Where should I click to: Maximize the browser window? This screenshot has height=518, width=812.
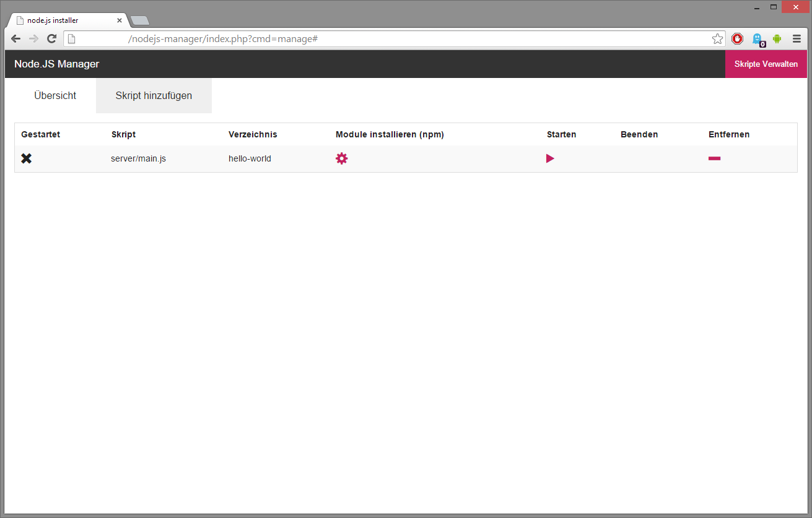[x=774, y=7]
